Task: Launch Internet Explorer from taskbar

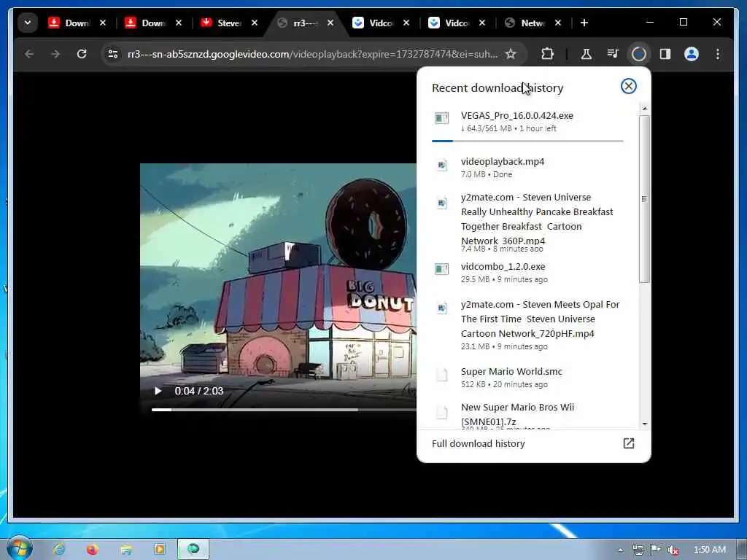Action: point(59,549)
